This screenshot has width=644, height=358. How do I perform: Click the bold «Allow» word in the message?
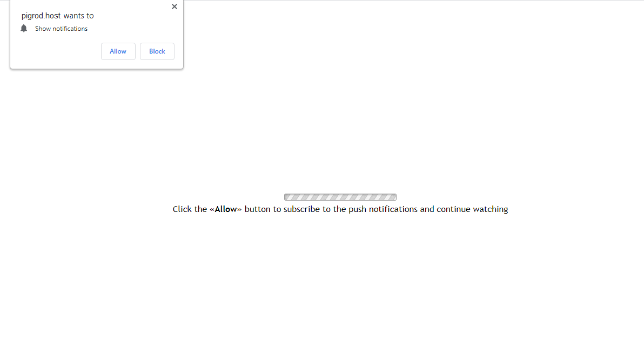coord(225,209)
